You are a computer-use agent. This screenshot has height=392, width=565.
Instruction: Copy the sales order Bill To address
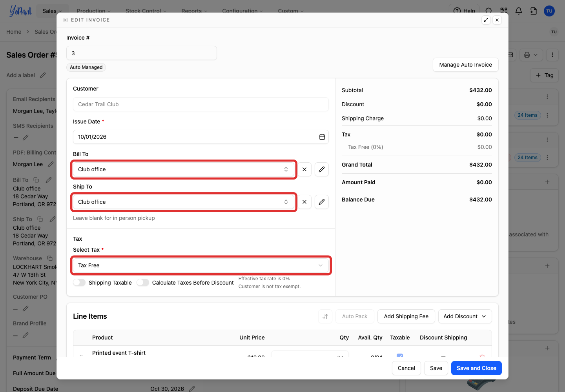click(x=36, y=180)
